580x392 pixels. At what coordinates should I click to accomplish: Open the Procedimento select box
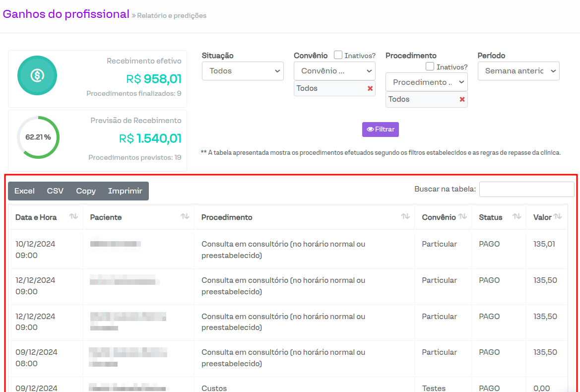(426, 82)
